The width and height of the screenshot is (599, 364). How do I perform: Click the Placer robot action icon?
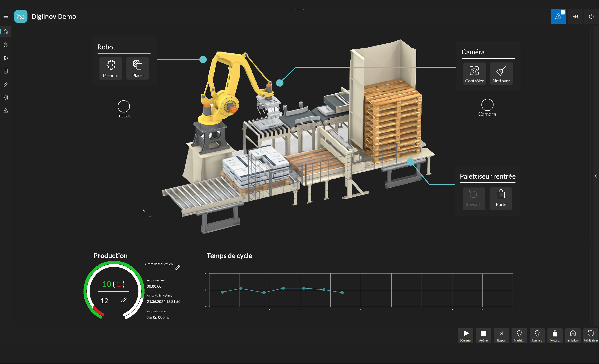[138, 68]
